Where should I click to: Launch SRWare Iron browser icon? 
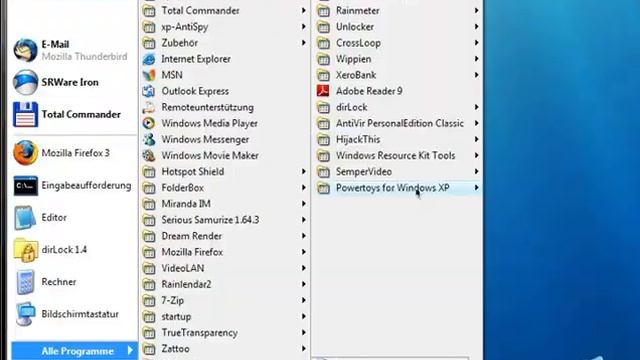25,82
